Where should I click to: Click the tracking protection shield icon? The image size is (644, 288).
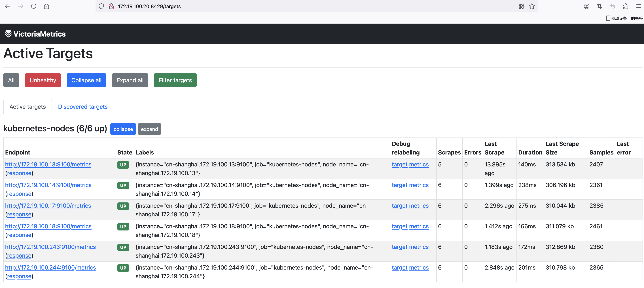101,6
